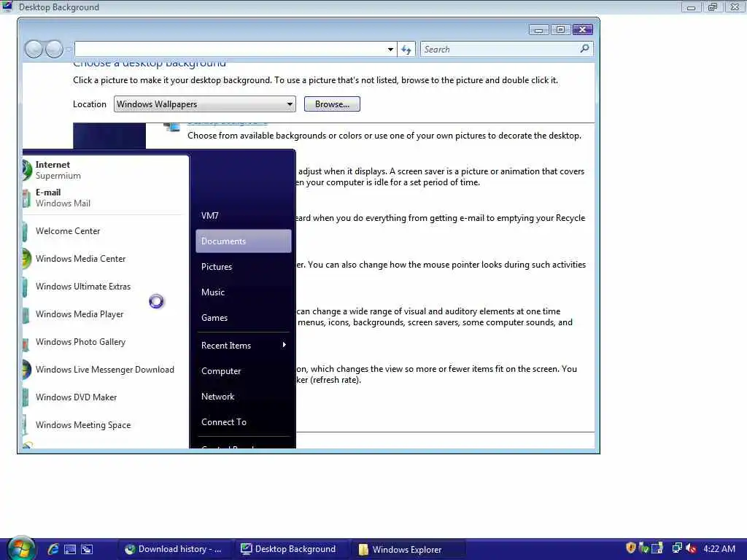Open Network from Start menu
The image size is (747, 560).
tap(244, 396)
